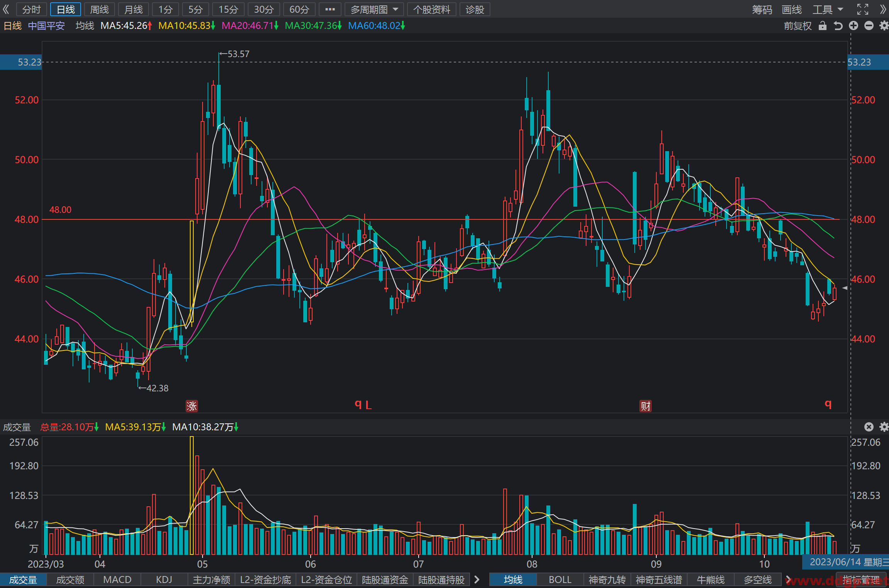Collapse left panel with double chevron

coord(6,9)
